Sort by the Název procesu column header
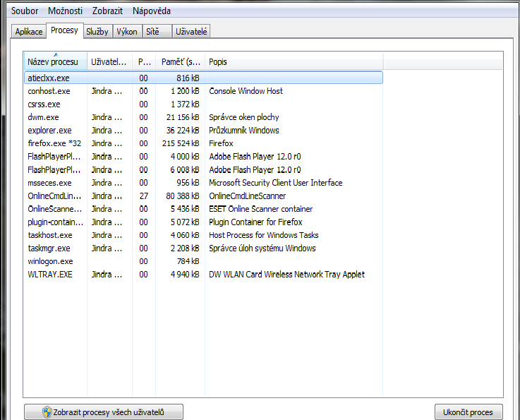Screen dimensions: 520x420 (x=53, y=62)
